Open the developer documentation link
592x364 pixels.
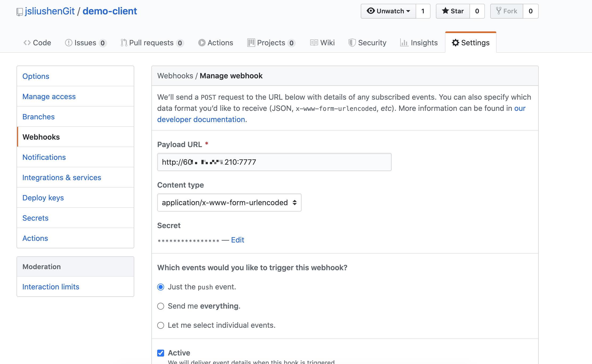click(201, 119)
